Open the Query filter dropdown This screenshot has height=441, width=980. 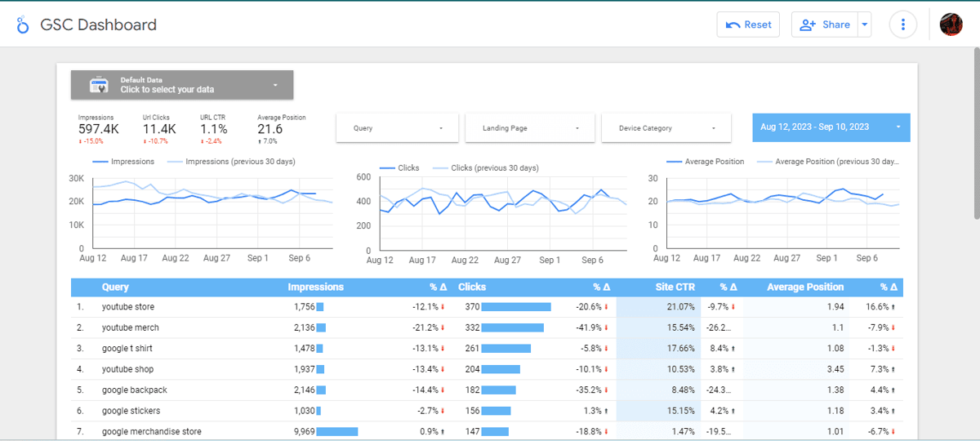point(399,128)
